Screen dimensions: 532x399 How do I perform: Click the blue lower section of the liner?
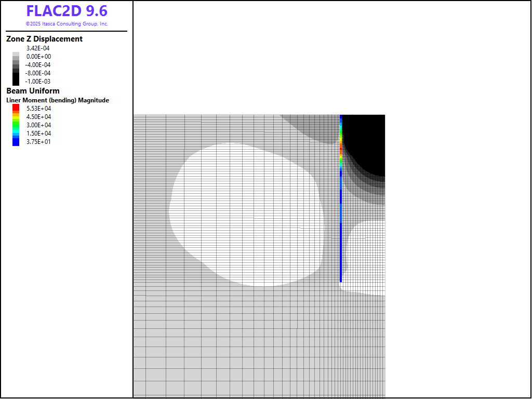[x=341, y=249]
